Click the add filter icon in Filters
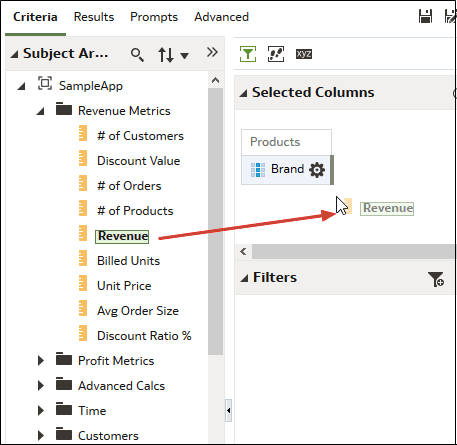Image resolution: width=457 pixels, height=445 pixels. pyautogui.click(x=436, y=279)
